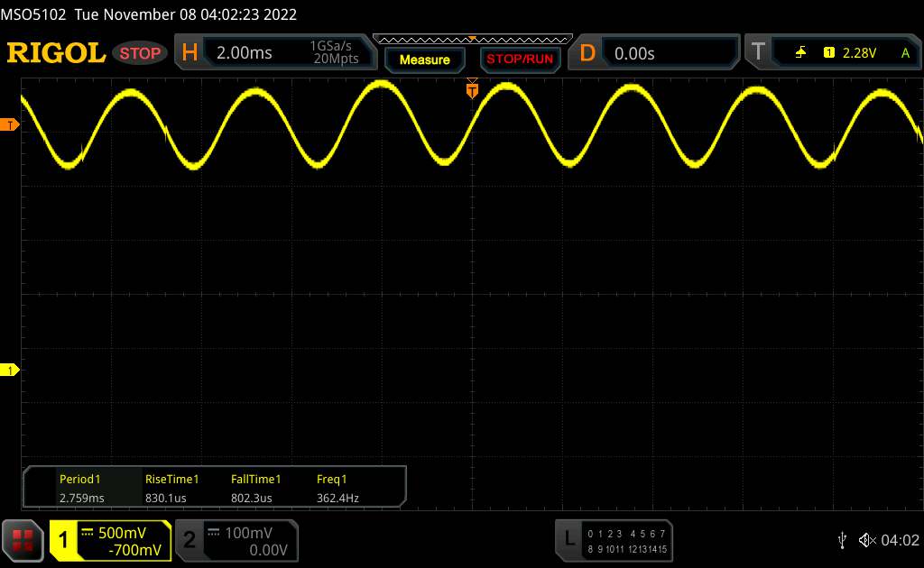Open the red four-square function navigation icon

pos(23,540)
